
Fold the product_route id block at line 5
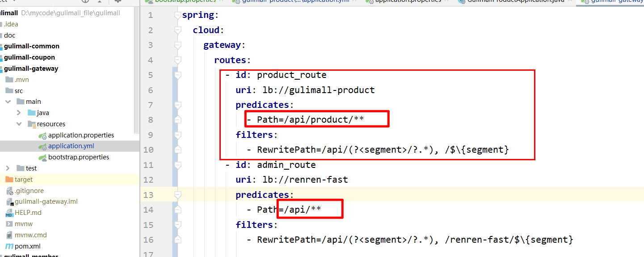178,75
